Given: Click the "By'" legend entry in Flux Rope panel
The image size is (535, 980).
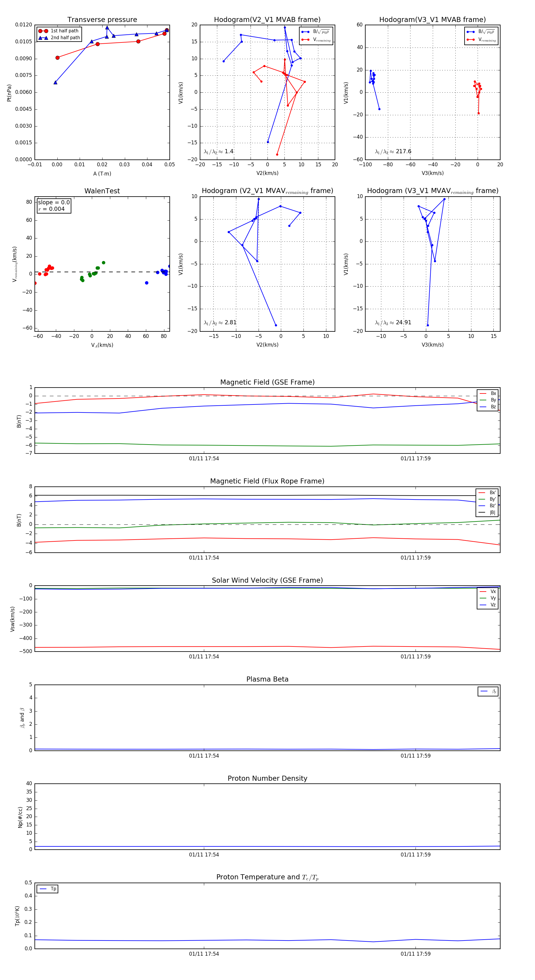Looking at the screenshot, I should (x=487, y=500).
